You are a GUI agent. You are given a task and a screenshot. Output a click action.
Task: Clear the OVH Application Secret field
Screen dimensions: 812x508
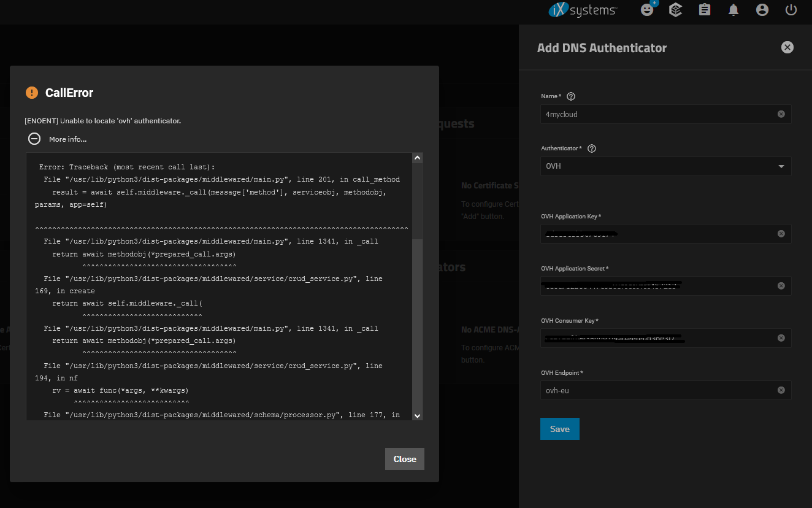point(781,286)
